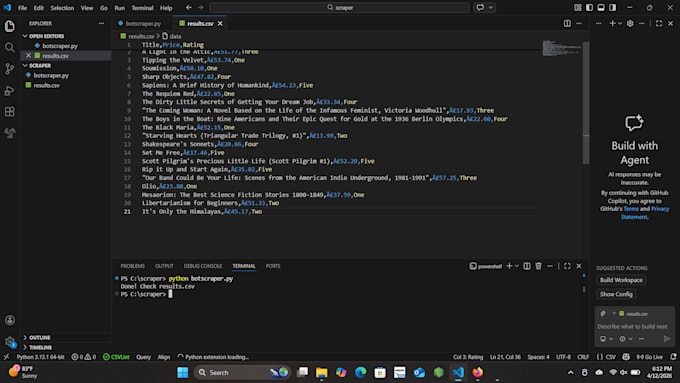
Task: Open agent mode dropdown in chat input
Action: pos(606,339)
